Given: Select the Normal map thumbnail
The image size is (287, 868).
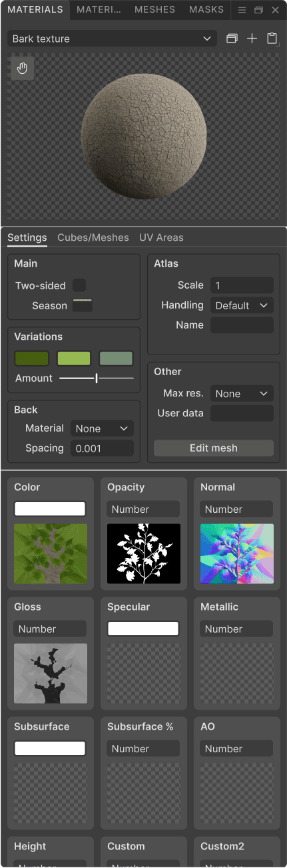Looking at the screenshot, I should coord(237,553).
